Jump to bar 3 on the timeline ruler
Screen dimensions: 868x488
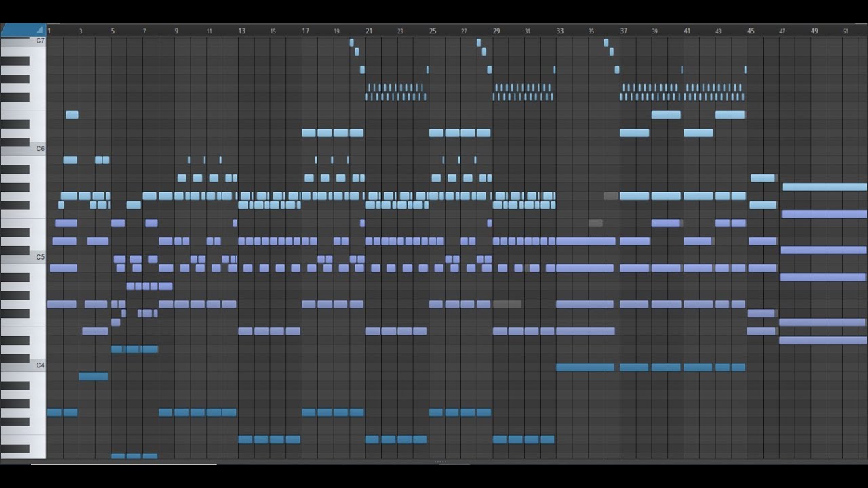(81, 31)
